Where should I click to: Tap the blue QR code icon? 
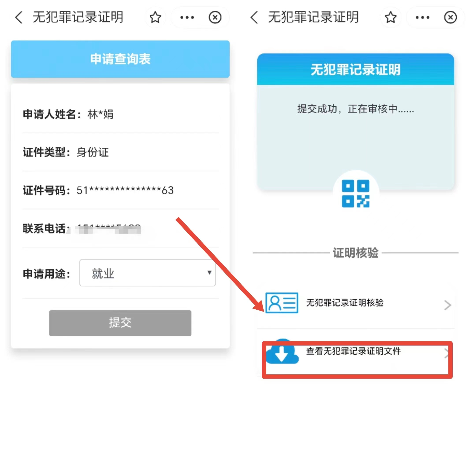(355, 194)
